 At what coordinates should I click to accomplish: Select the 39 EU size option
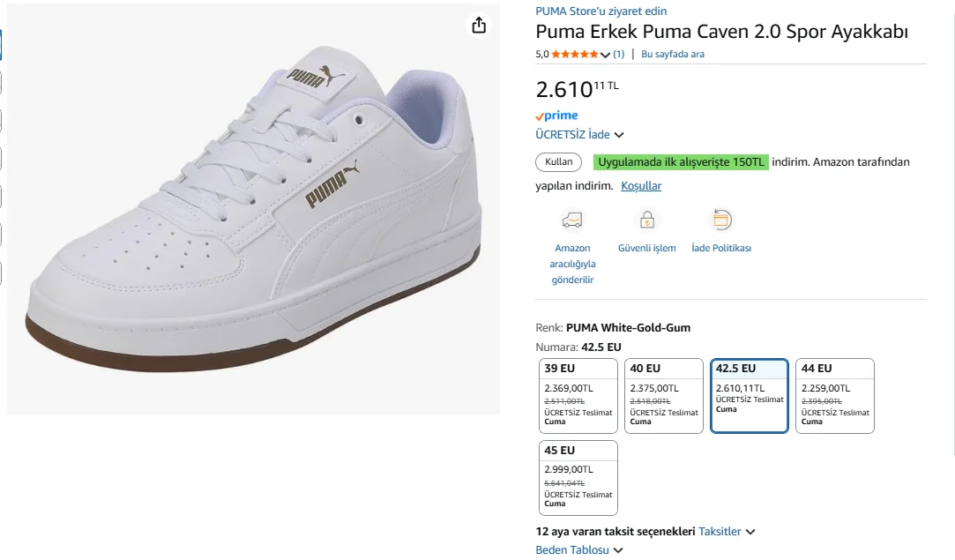pyautogui.click(x=578, y=396)
